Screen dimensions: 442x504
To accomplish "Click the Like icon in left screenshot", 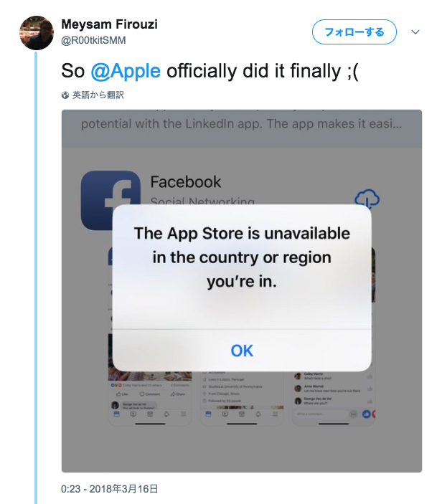I will tap(121, 394).
